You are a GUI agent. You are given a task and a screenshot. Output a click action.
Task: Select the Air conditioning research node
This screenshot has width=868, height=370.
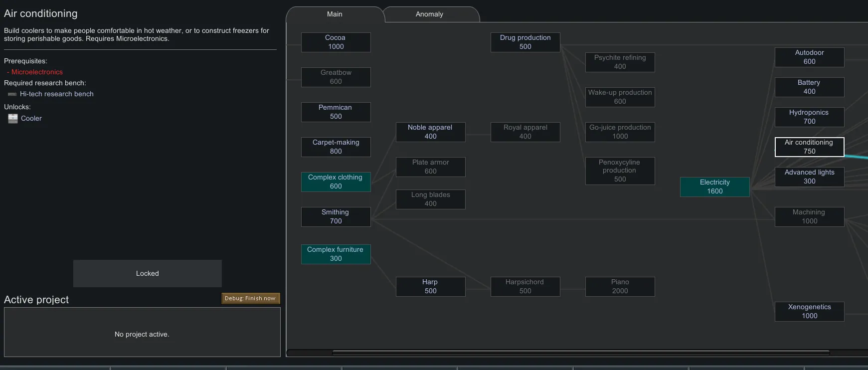pyautogui.click(x=809, y=147)
